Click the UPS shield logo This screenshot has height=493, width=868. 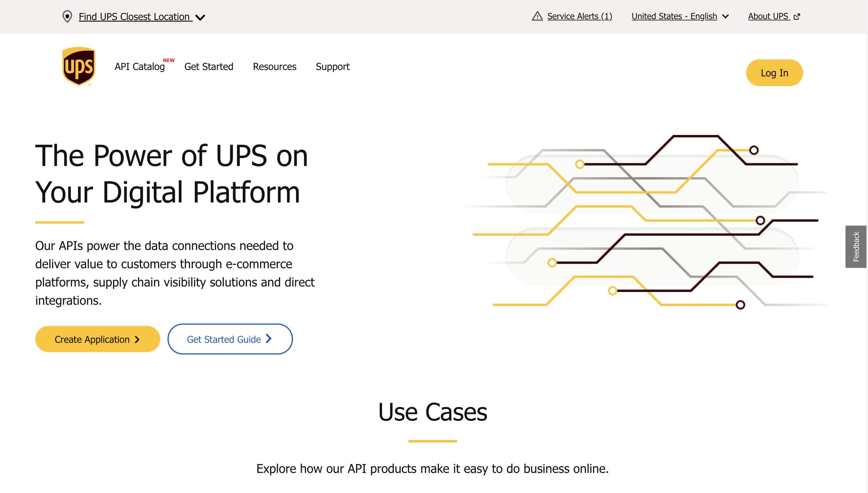coord(79,66)
